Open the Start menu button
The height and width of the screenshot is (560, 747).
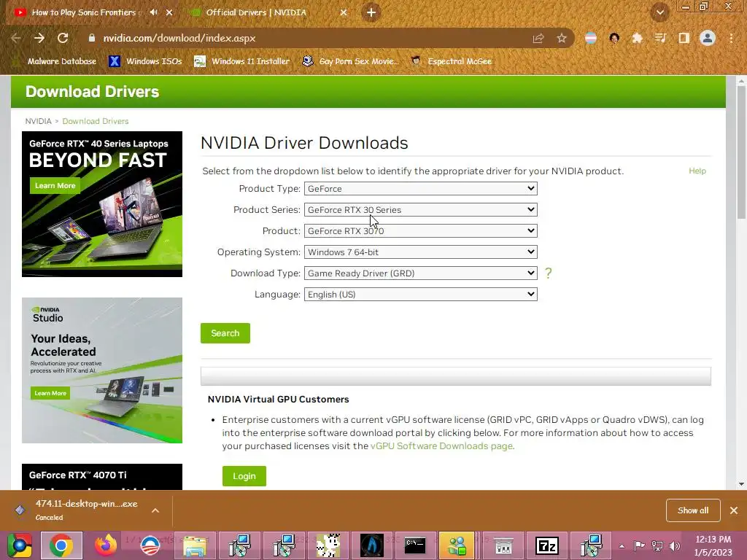[19, 545]
